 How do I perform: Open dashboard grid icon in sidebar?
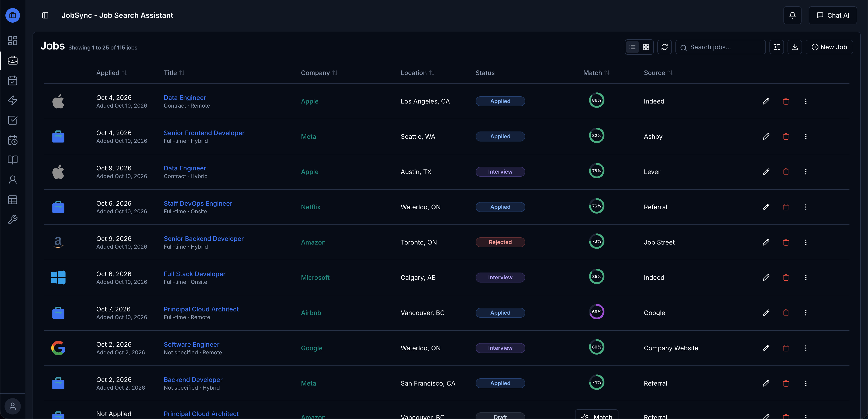pos(12,41)
